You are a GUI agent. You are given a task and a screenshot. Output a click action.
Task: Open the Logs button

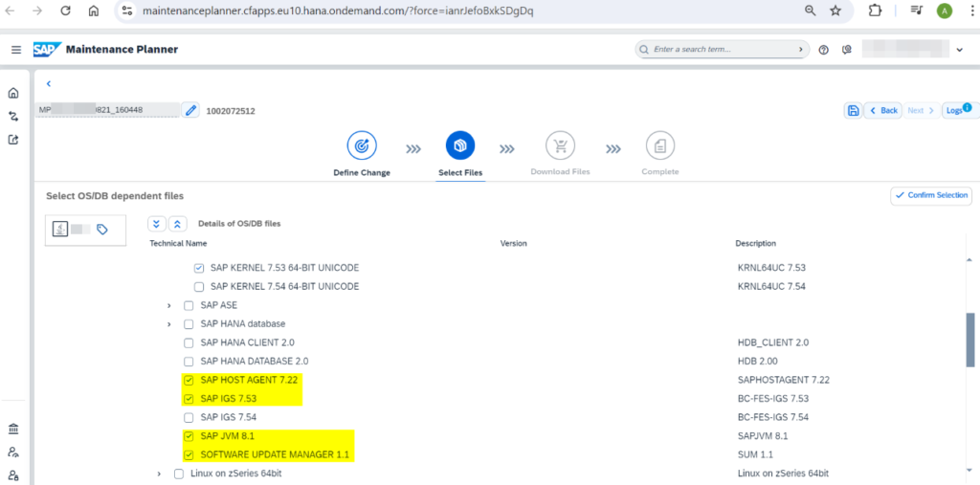coord(959,110)
